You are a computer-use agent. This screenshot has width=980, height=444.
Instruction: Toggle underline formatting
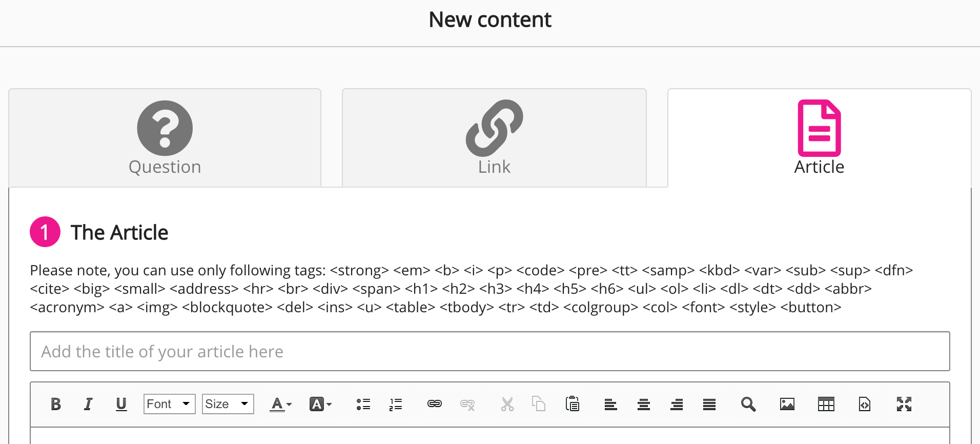point(121,404)
